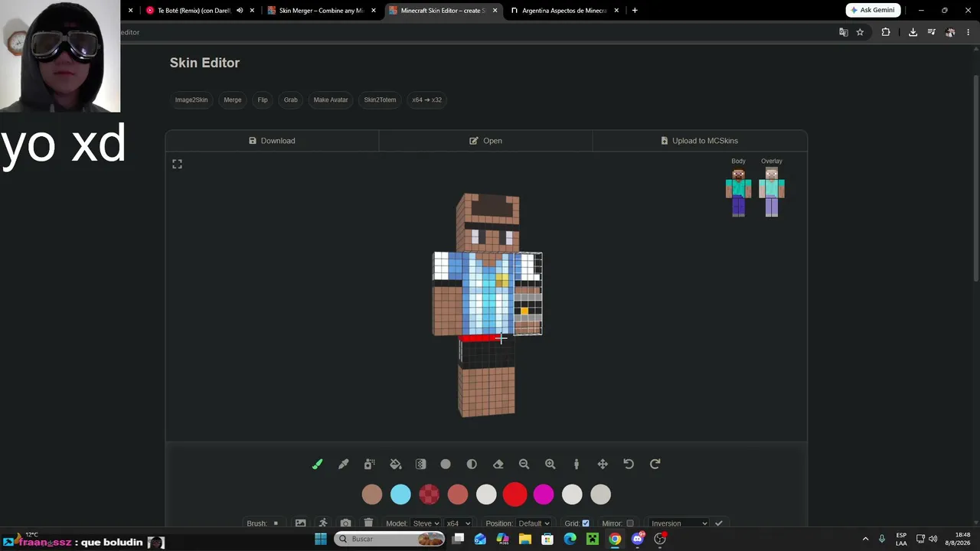Pick the tan skin-tone color swatch
Image resolution: width=980 pixels, height=551 pixels.
coord(372,494)
